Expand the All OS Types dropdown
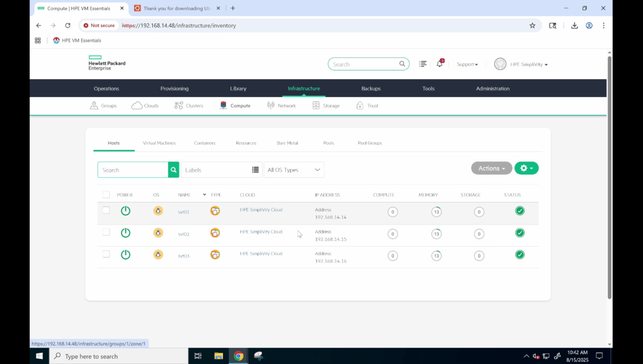Image resolution: width=643 pixels, height=364 pixels. [x=294, y=170]
